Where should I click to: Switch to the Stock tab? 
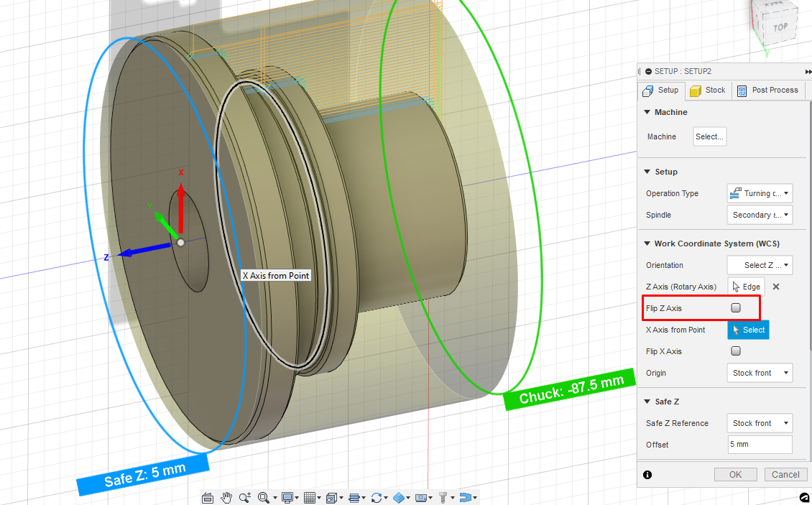(707, 90)
